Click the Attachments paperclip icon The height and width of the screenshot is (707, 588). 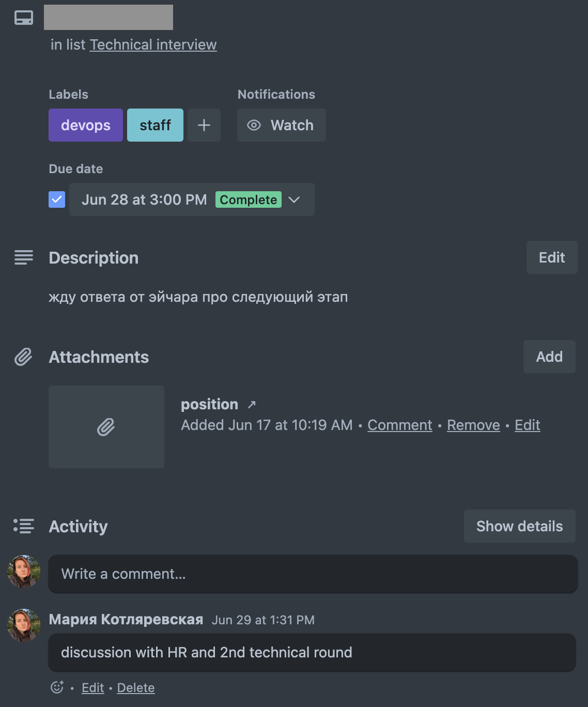pyautogui.click(x=23, y=357)
